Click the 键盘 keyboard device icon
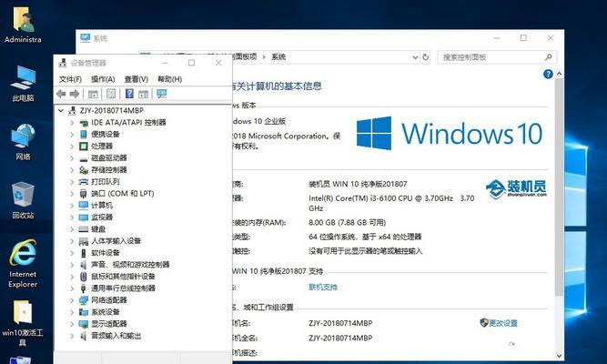 pyautogui.click(x=84, y=229)
